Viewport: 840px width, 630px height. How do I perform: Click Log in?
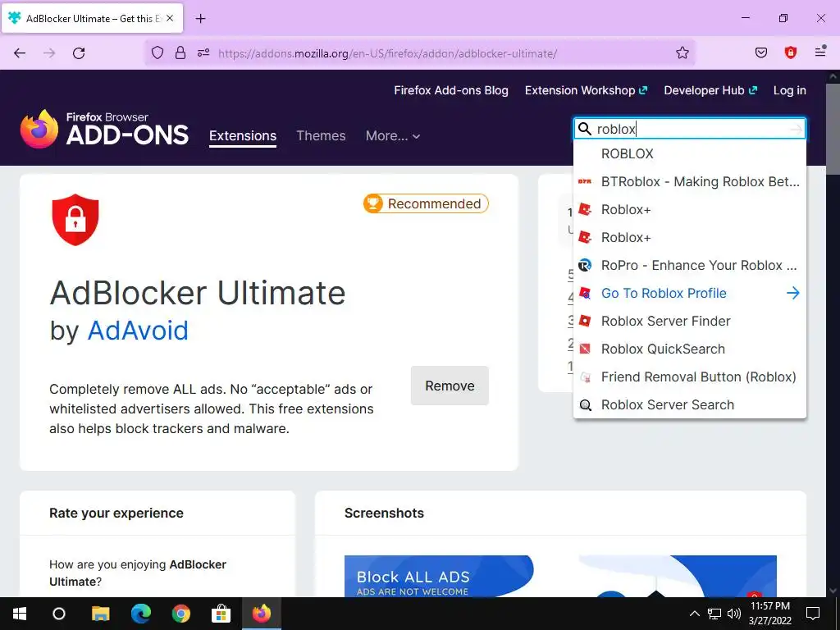pos(790,90)
